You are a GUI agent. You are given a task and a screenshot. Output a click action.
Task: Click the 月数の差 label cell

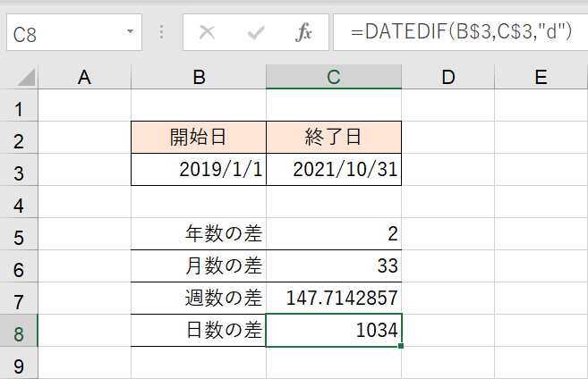[x=199, y=266]
